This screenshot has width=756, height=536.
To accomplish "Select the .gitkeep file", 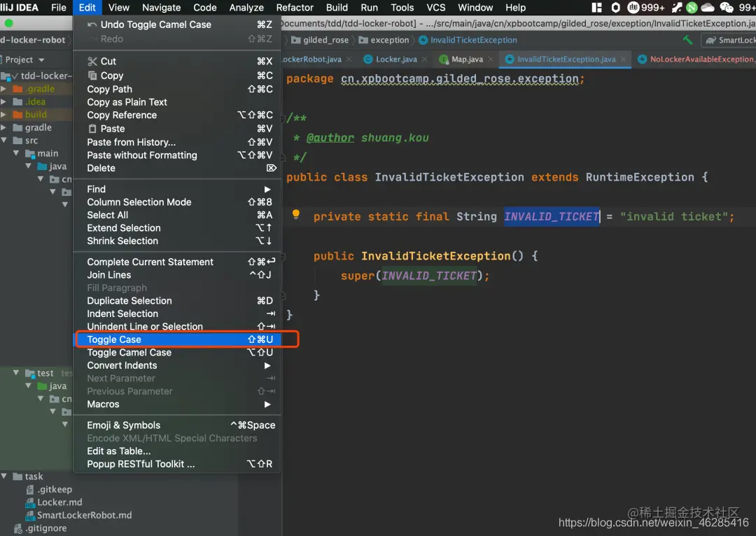I will pos(49,489).
